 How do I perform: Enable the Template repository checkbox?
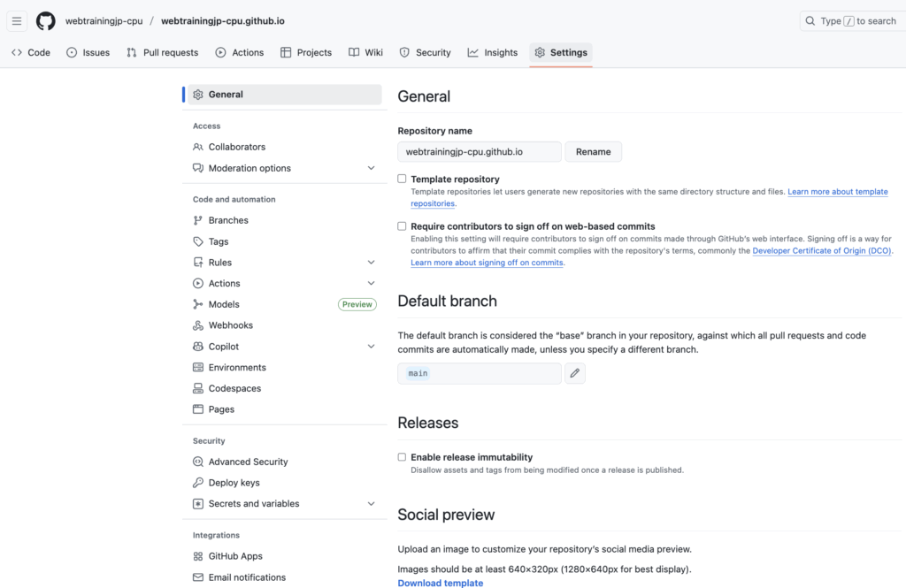[402, 179]
